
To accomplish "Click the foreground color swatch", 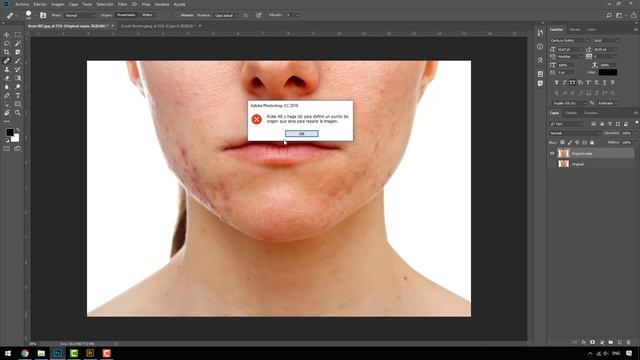I will 9,132.
